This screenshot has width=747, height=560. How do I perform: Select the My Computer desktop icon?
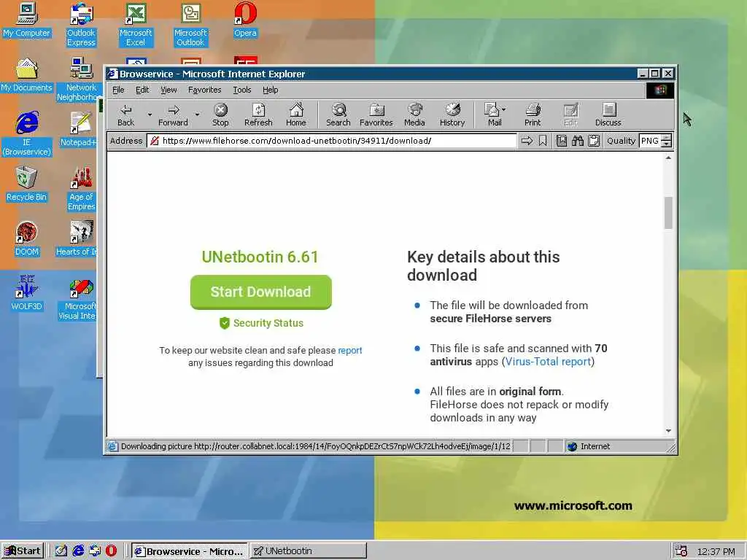point(26,20)
